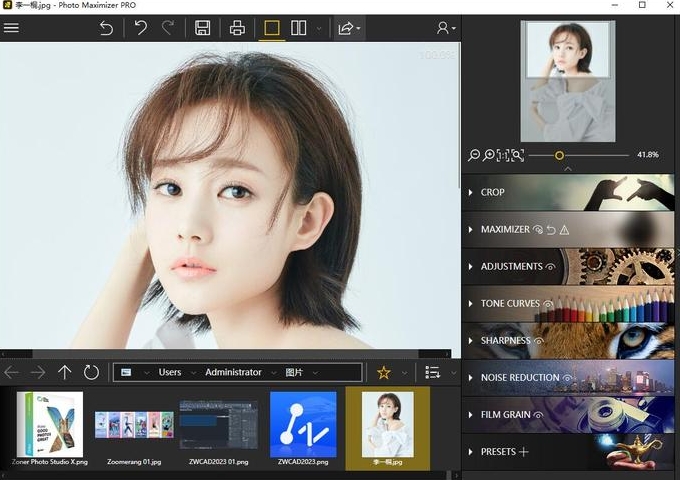The height and width of the screenshot is (480, 680).
Task: Zoom out using the minus magnifier
Action: pyautogui.click(x=474, y=155)
